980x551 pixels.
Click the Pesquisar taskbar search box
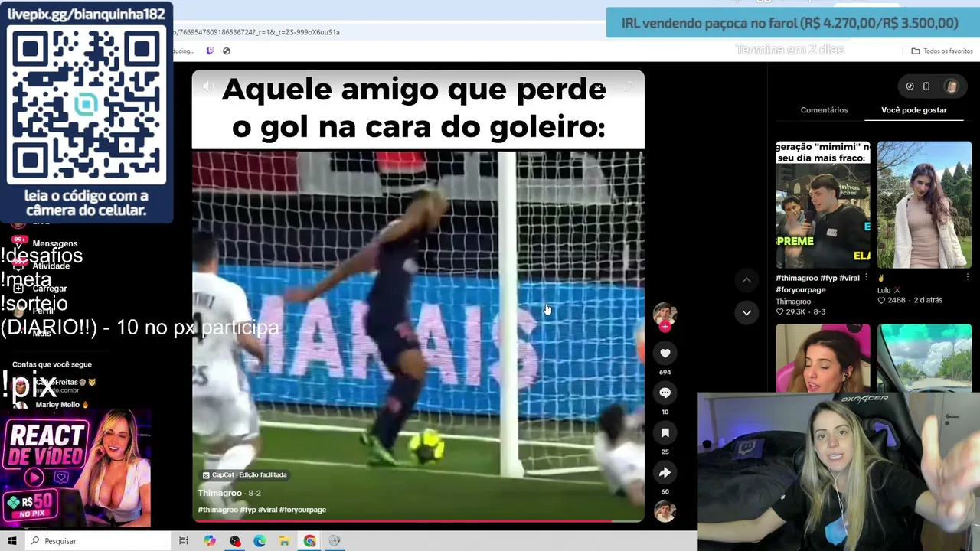point(98,541)
